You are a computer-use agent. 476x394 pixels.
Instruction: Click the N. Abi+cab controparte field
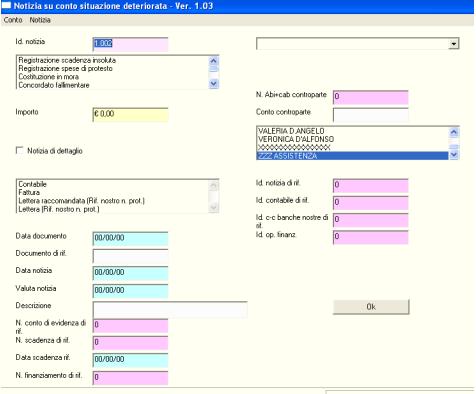[x=371, y=97]
